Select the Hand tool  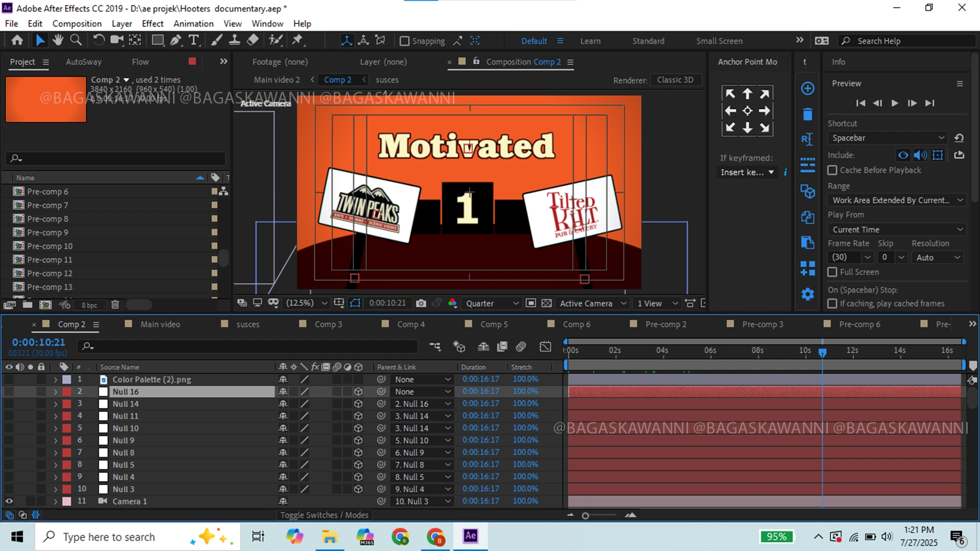click(x=58, y=40)
